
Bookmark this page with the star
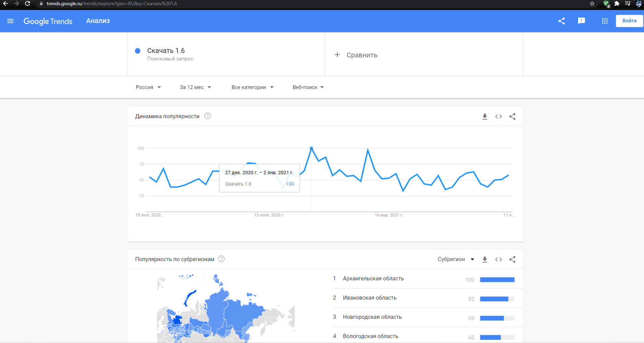592,3
